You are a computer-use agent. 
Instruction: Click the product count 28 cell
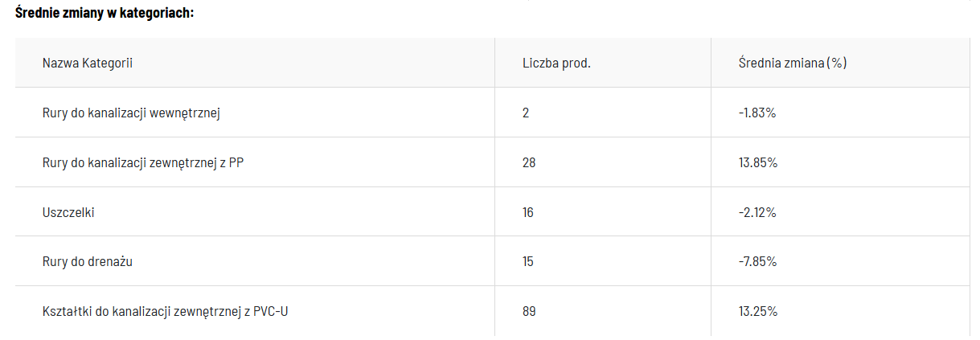click(x=529, y=163)
